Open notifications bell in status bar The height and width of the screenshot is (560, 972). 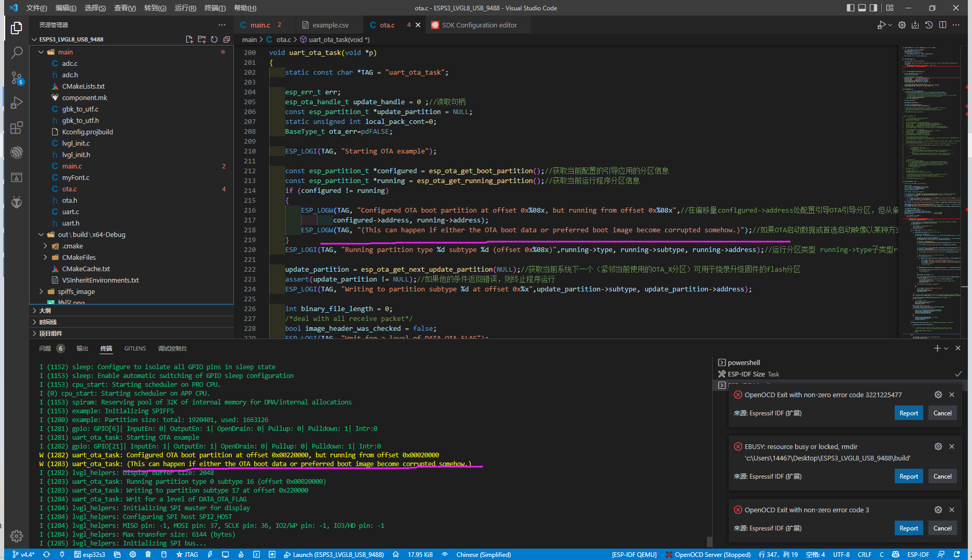(x=957, y=554)
